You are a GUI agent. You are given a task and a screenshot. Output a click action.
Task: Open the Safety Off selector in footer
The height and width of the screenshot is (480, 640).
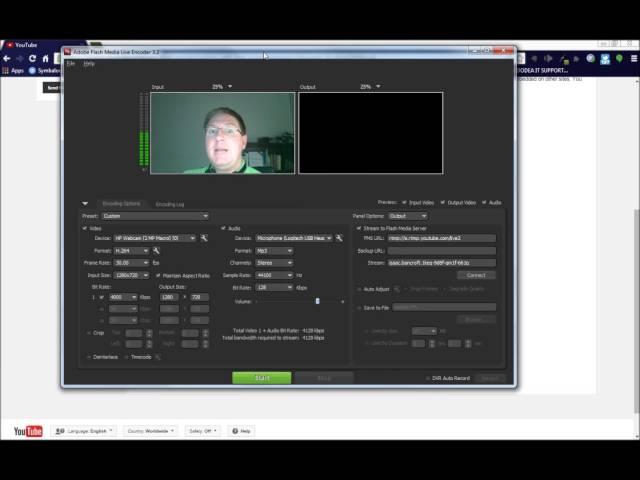click(x=203, y=431)
